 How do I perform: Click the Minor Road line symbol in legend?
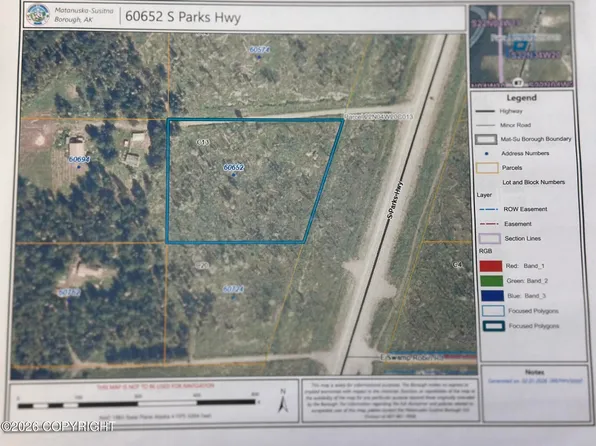pos(485,125)
